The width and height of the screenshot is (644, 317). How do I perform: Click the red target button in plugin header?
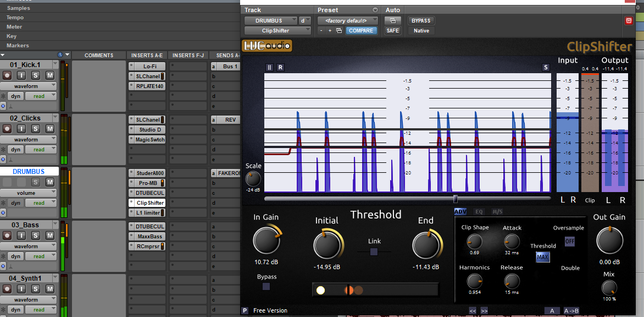point(629,21)
